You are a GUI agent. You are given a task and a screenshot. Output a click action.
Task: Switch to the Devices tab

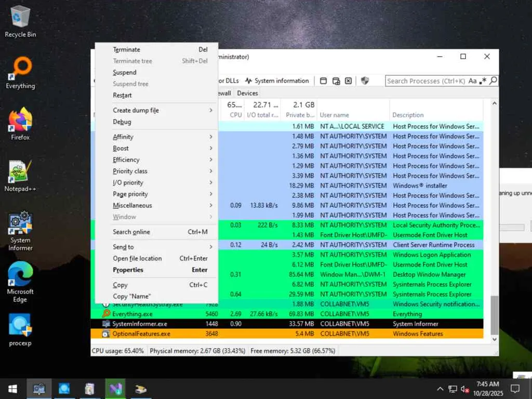pos(247,93)
